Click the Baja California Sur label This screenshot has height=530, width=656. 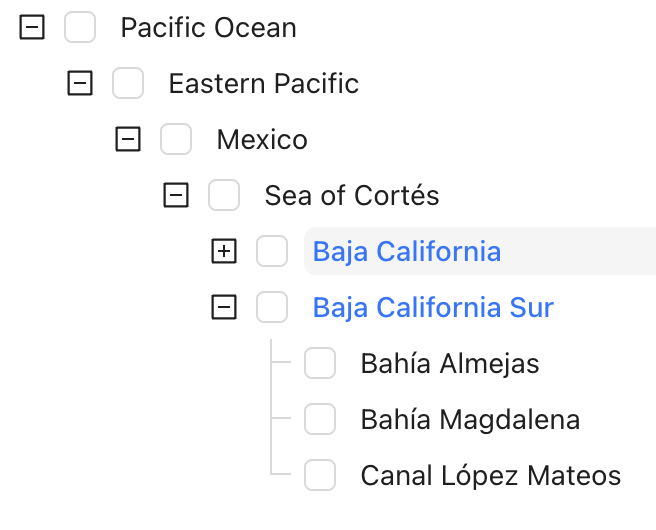click(x=433, y=308)
